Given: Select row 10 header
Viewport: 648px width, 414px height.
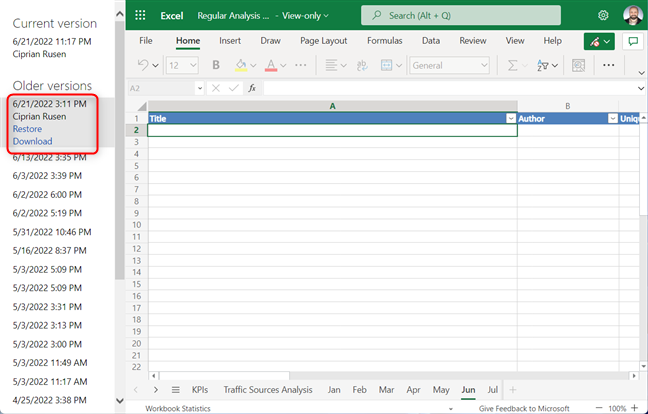Looking at the screenshot, I should [x=136, y=225].
